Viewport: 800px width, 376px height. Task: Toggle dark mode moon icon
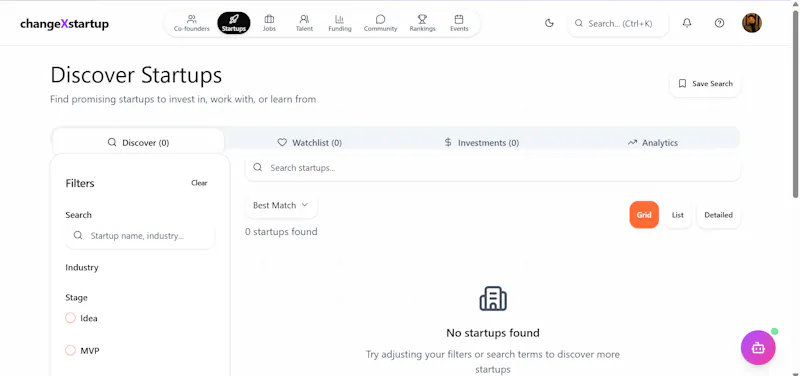549,23
